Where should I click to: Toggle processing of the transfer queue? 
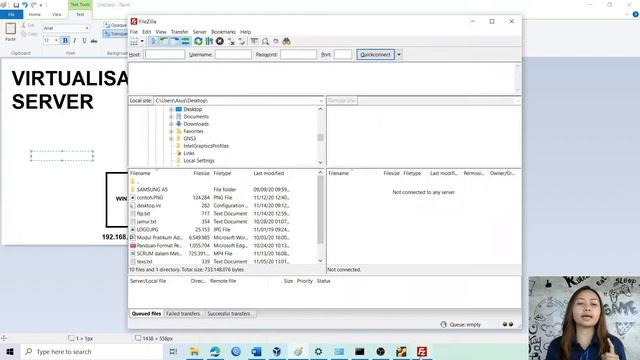point(209,41)
